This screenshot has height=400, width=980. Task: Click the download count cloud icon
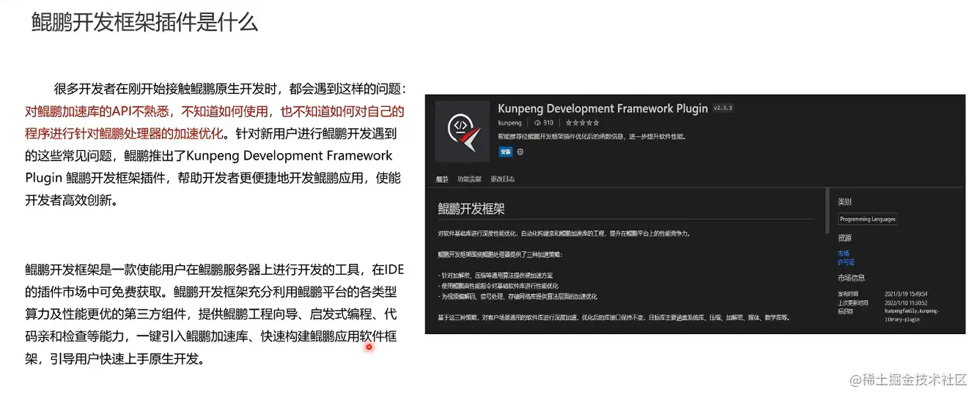point(538,123)
